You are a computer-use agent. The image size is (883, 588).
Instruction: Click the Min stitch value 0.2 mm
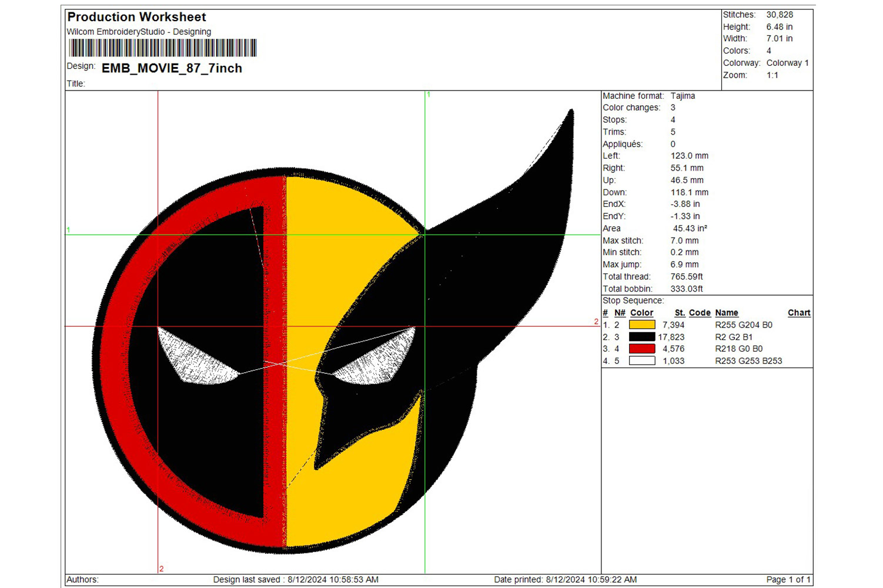coord(685,252)
